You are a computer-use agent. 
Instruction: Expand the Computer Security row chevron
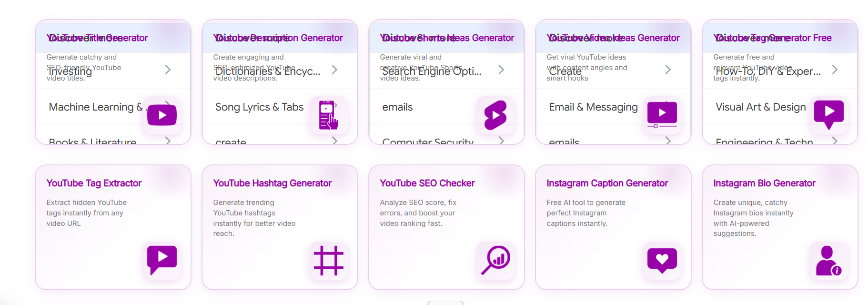point(501,140)
